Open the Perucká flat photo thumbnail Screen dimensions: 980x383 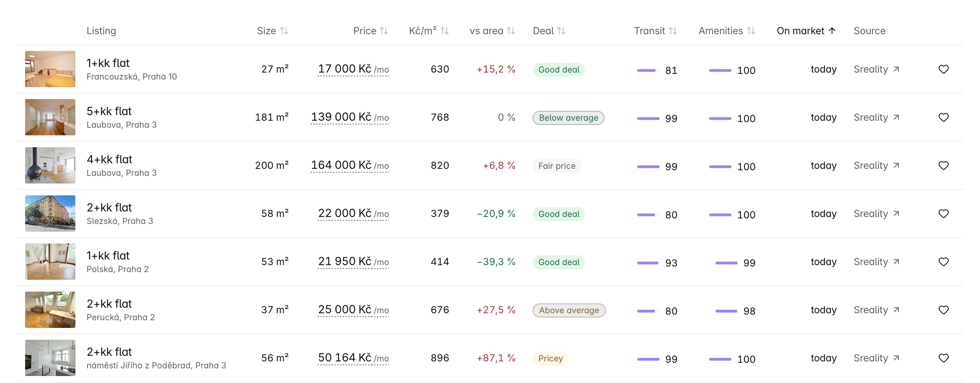click(x=50, y=310)
